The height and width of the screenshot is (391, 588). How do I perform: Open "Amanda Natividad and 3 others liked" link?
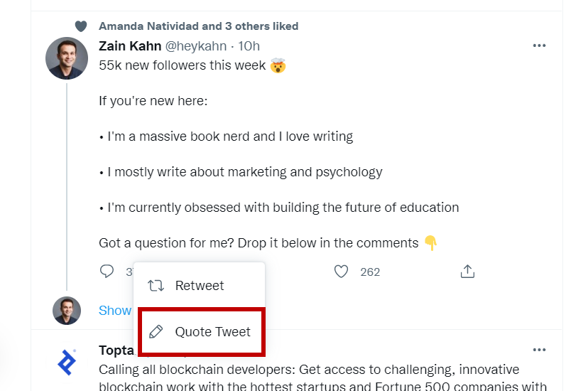(198, 26)
